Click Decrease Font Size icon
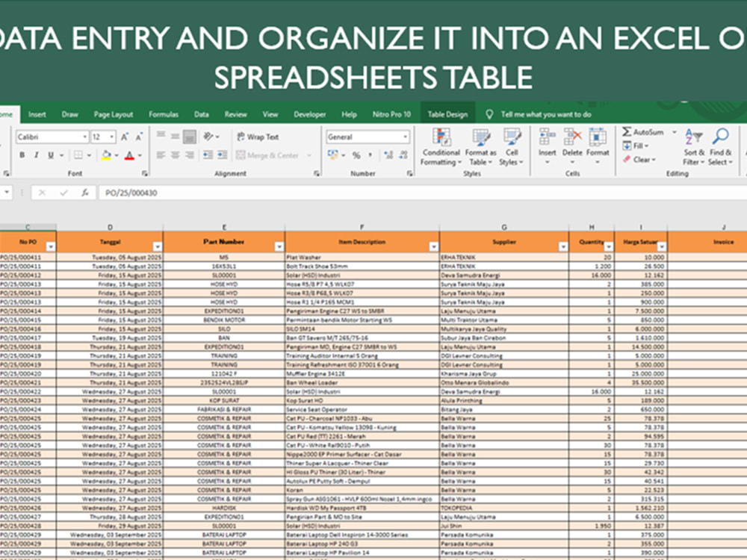This screenshot has height=560, width=747. (139, 137)
